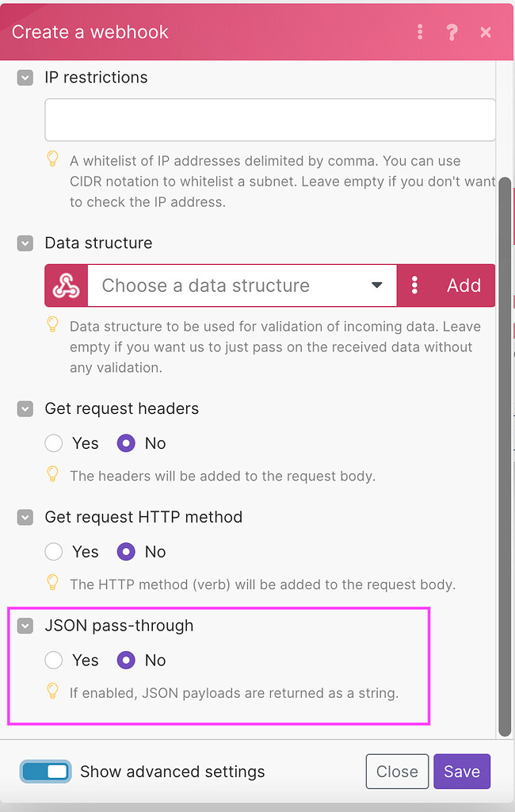The image size is (515, 812).
Task: Click the help question mark icon
Action: (x=452, y=32)
